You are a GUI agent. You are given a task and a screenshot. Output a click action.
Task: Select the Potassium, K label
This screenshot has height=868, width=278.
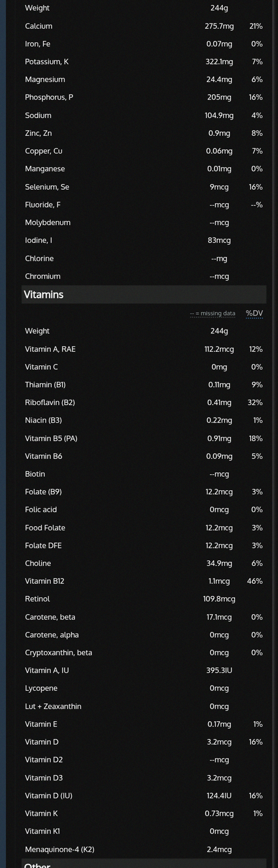[47, 62]
